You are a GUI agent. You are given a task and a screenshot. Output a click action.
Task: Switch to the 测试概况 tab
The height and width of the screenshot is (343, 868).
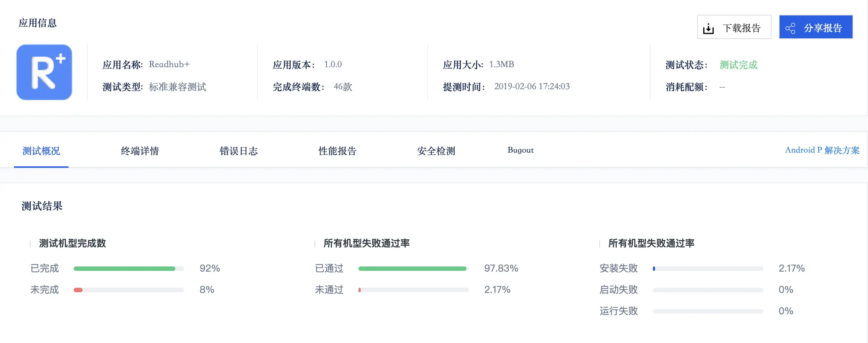coord(41,151)
